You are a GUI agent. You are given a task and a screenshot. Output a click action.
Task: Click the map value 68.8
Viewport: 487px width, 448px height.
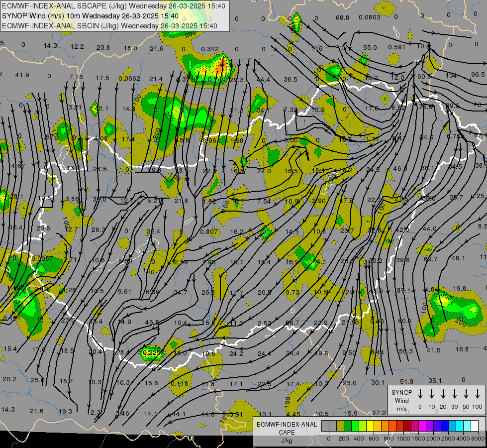click(342, 18)
